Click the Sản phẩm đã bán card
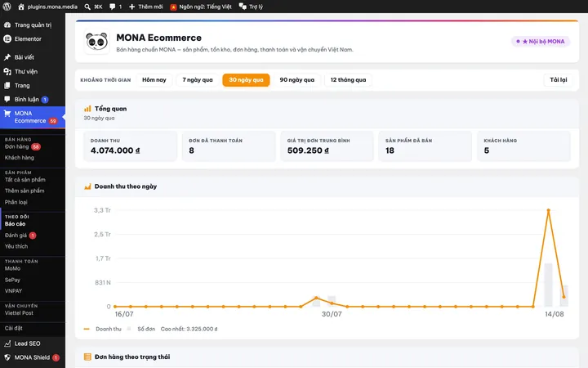 pos(425,146)
